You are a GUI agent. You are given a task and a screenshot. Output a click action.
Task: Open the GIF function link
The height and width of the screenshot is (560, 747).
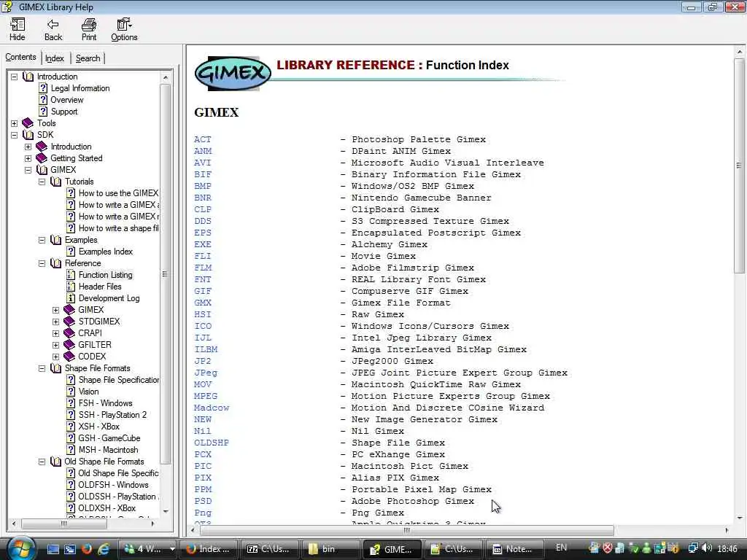(203, 291)
